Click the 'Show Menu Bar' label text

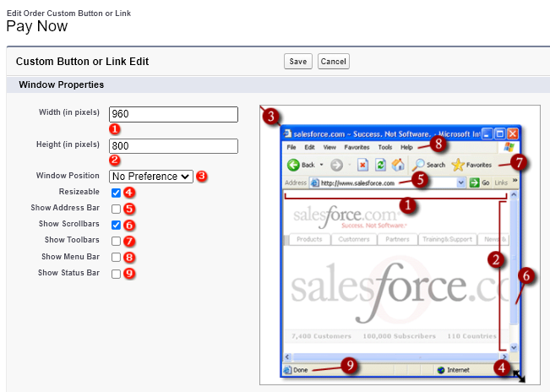coord(70,257)
